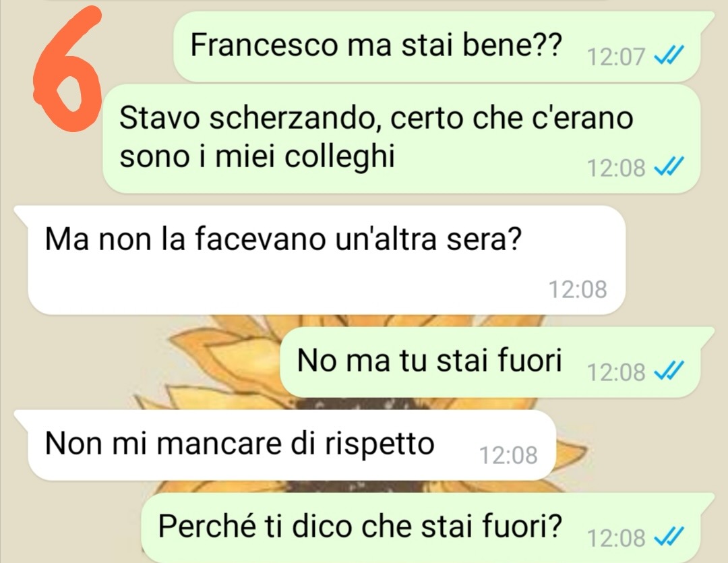
Task: Click the timestamp beside 'No ma tu stai fuori'
Action: [616, 372]
